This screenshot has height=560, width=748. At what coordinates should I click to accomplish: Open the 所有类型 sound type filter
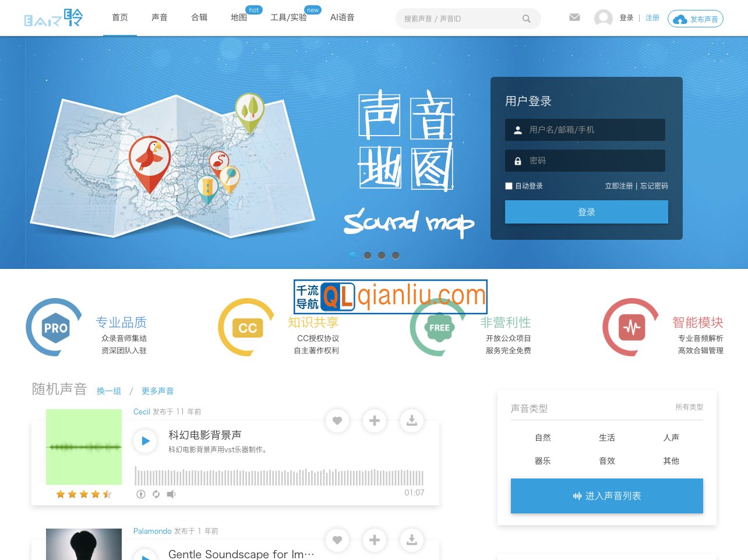689,407
